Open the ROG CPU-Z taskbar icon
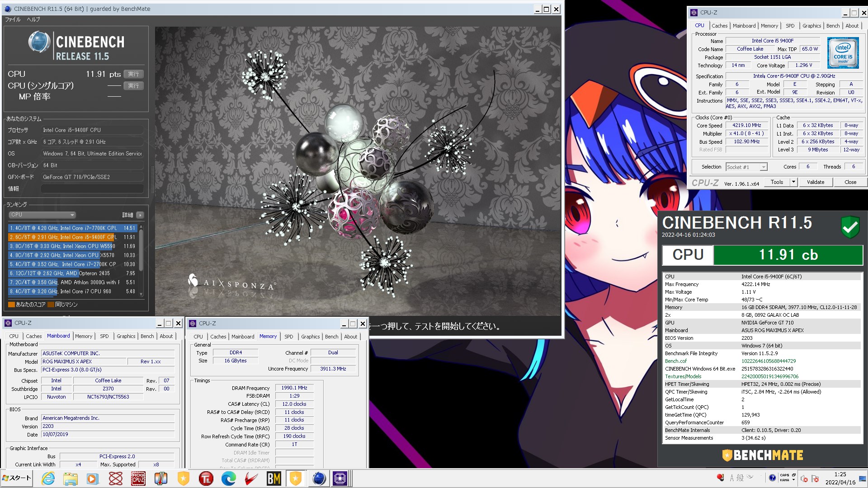The image size is (868, 488). tap(138, 479)
